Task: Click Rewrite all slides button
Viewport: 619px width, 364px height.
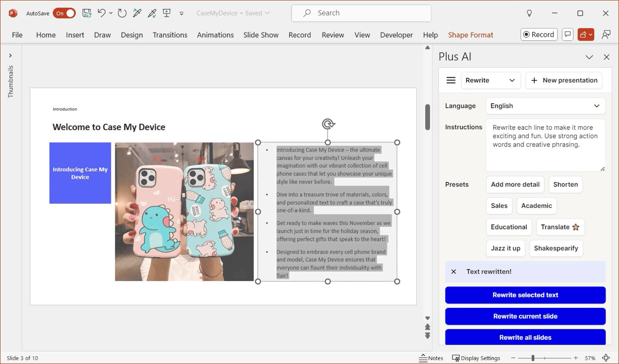Action: click(525, 337)
